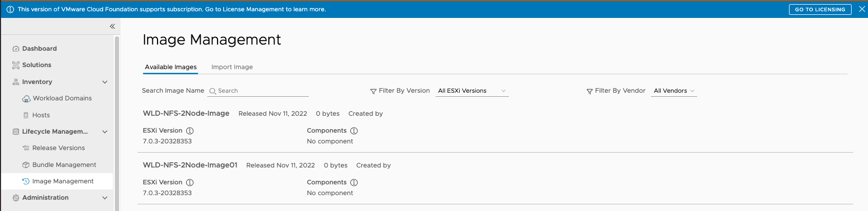Click the Workload Domains cloud icon
This screenshot has height=211, width=868.
coord(26,98)
